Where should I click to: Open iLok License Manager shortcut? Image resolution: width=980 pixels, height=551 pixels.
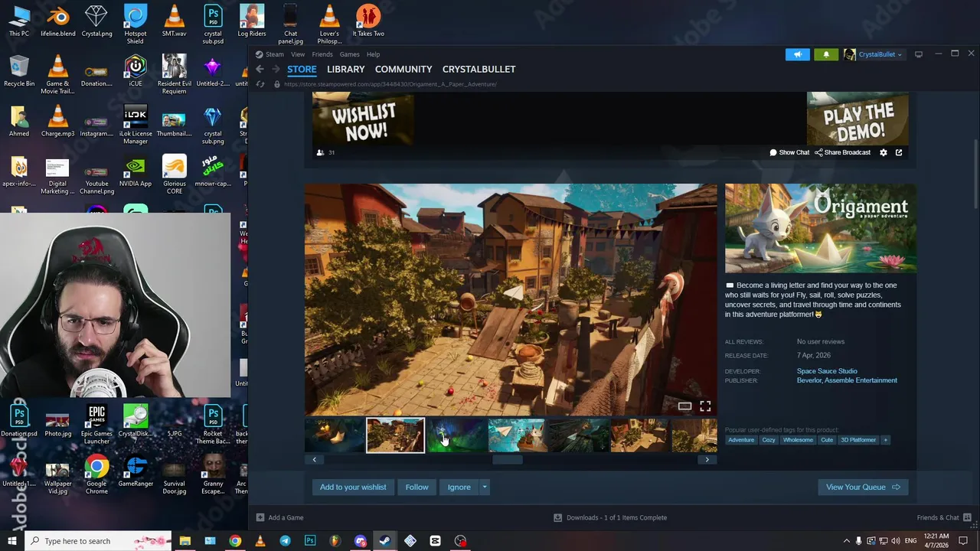tap(136, 126)
